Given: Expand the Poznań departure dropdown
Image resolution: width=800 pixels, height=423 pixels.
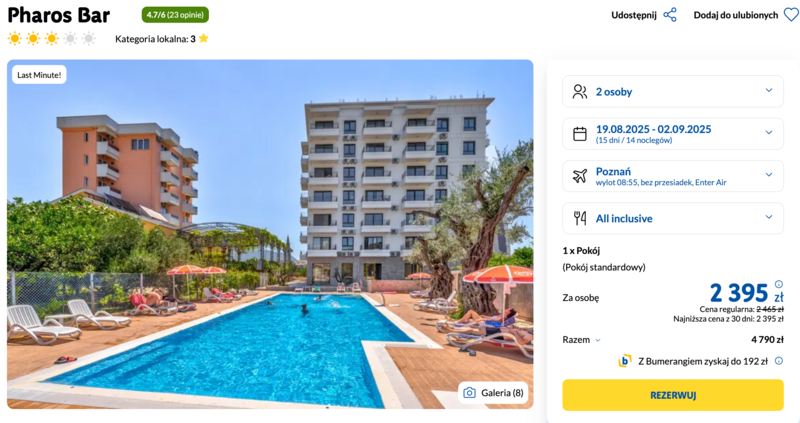Looking at the screenshot, I should point(673,176).
